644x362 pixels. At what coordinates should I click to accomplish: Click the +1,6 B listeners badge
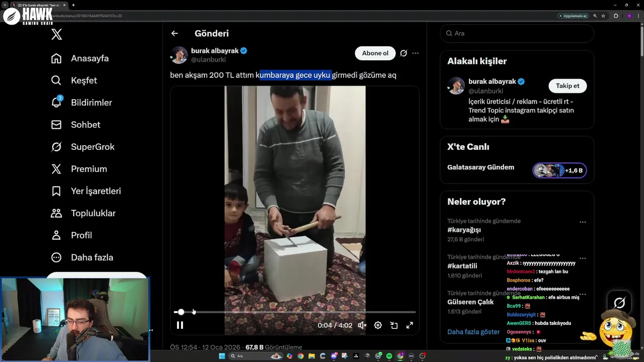560,170
